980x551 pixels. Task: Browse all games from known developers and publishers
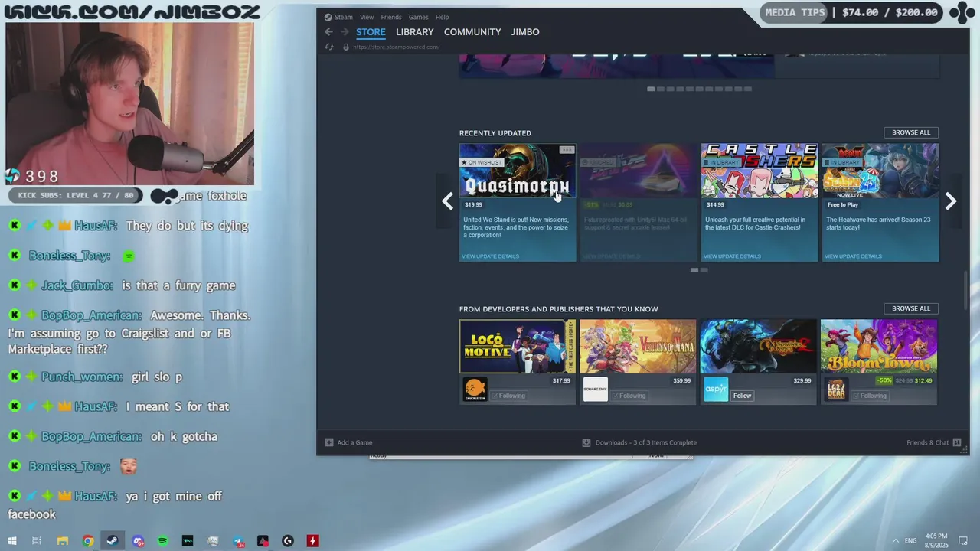click(x=911, y=308)
